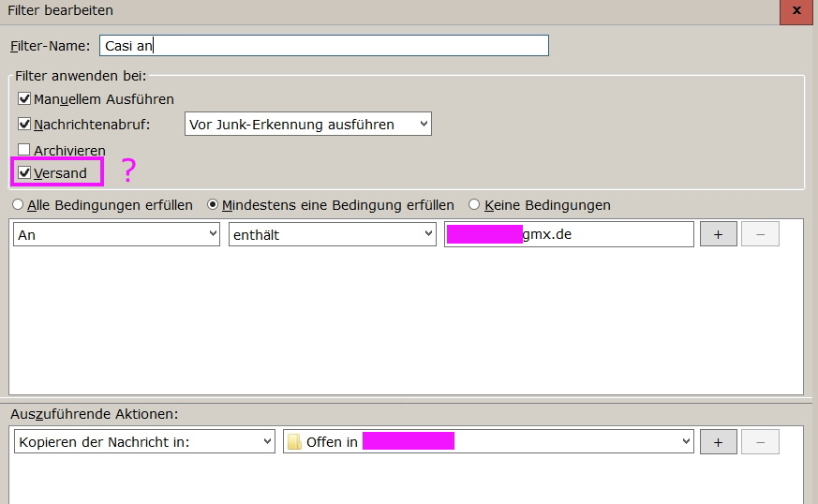Viewport: 818px width, 504px height.
Task: Add a new action with plus button
Action: coord(719,442)
